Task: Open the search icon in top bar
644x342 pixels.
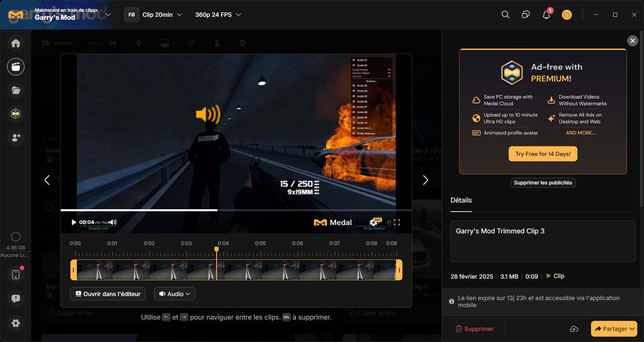Action: tap(505, 15)
